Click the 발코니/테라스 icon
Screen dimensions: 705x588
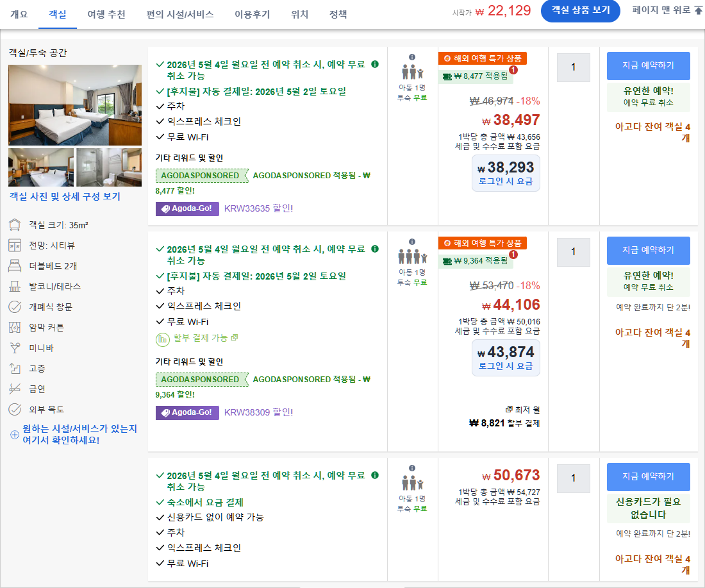[x=15, y=287]
